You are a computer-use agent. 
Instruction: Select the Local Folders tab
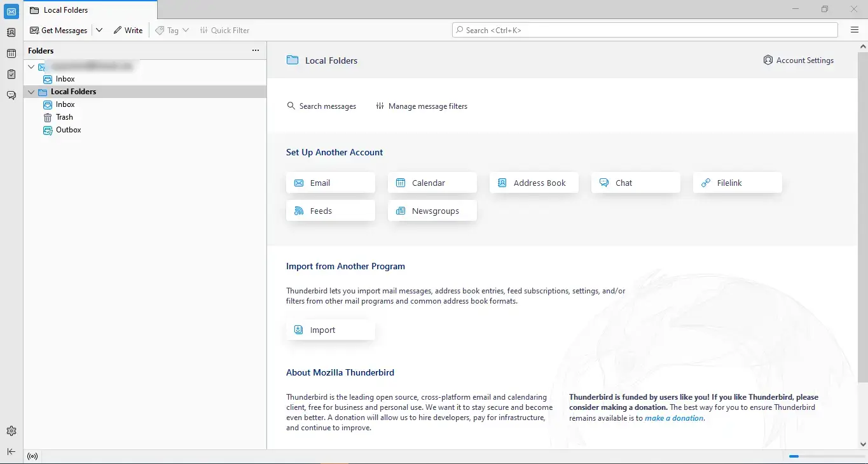tap(90, 10)
